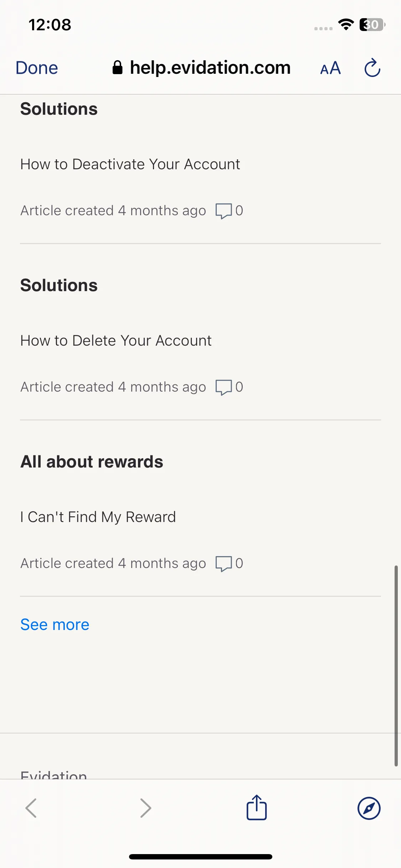This screenshot has width=401, height=868.
Task: Open How to Delete Your Account article
Action: (x=116, y=341)
